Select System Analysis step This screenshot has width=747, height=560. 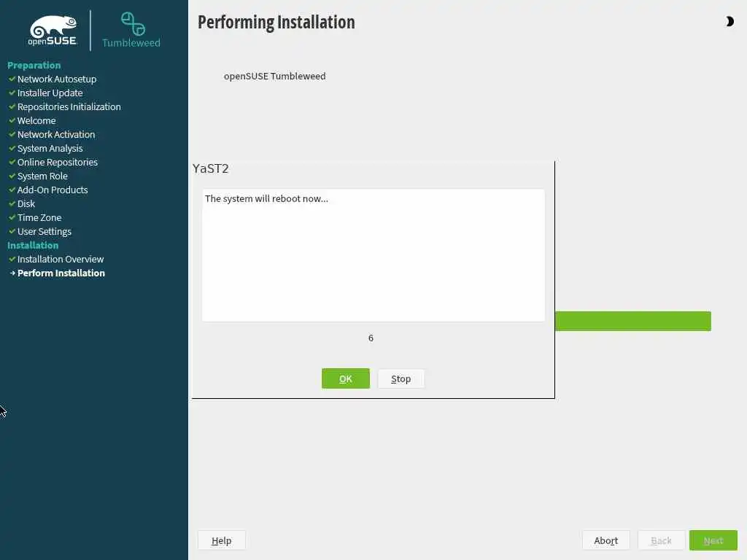tap(50, 148)
